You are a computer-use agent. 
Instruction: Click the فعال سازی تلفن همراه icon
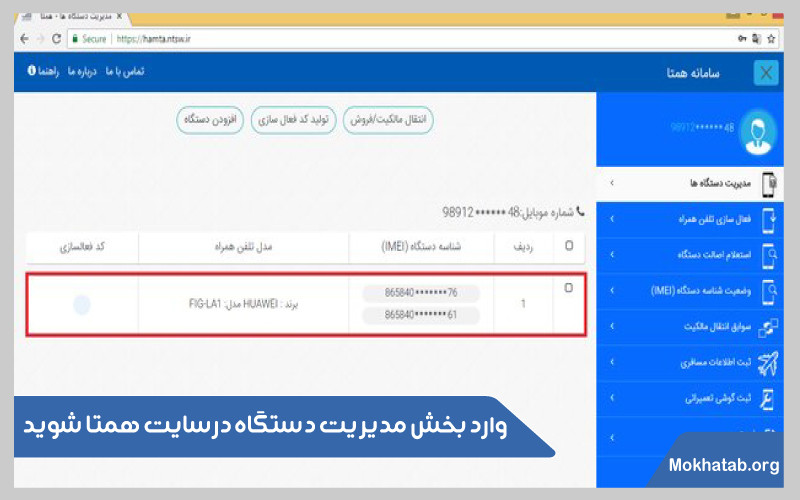point(769,220)
